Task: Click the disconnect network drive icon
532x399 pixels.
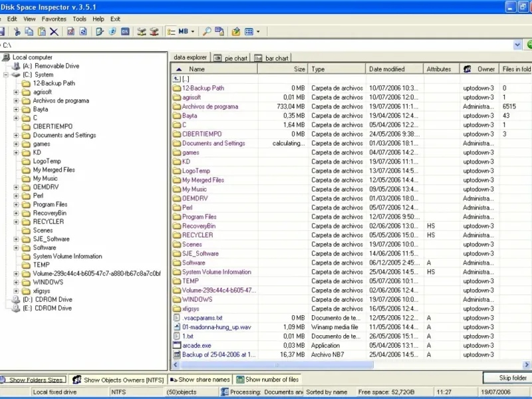Action: click(154, 31)
